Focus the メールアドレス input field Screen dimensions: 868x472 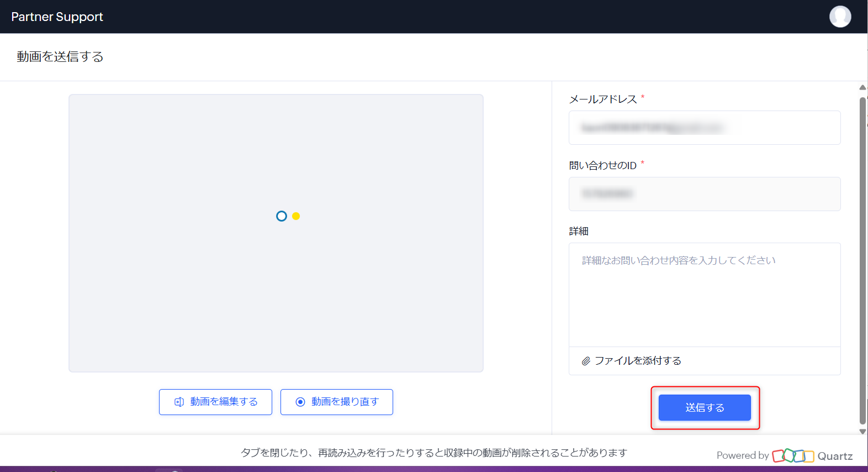click(x=705, y=128)
